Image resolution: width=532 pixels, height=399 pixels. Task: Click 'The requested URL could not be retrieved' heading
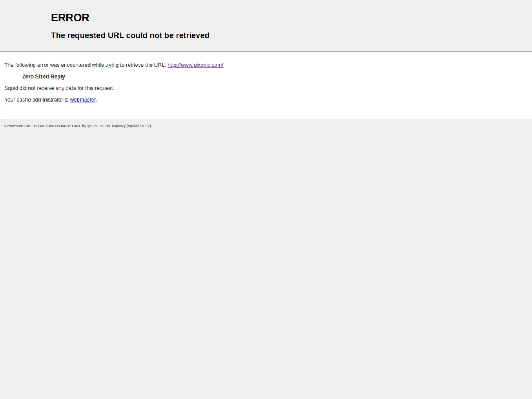pos(130,35)
